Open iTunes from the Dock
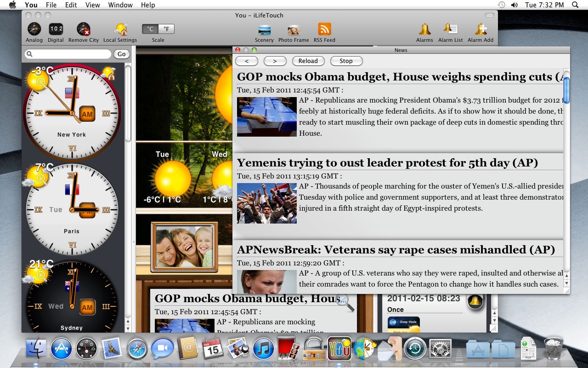 (263, 348)
